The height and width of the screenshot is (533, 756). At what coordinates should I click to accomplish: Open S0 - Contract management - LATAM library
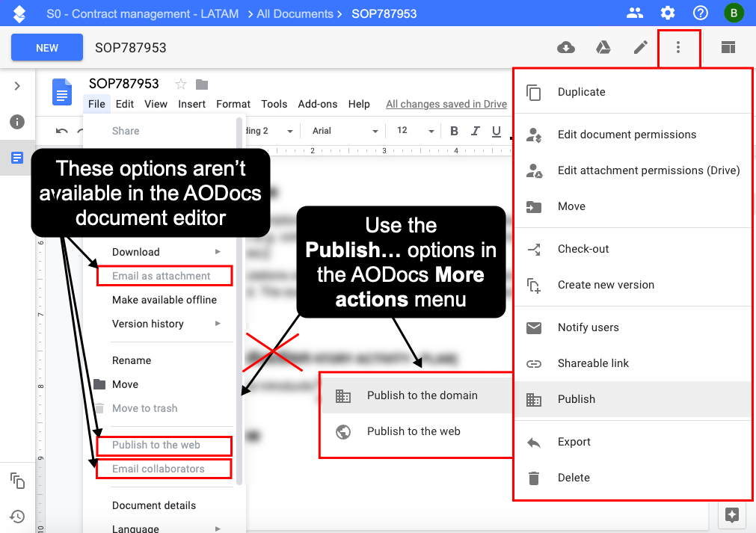click(142, 14)
